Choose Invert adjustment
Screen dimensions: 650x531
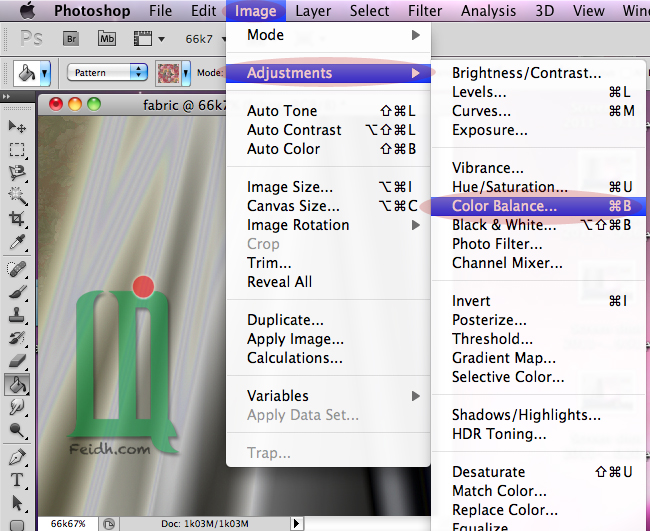tap(538, 301)
